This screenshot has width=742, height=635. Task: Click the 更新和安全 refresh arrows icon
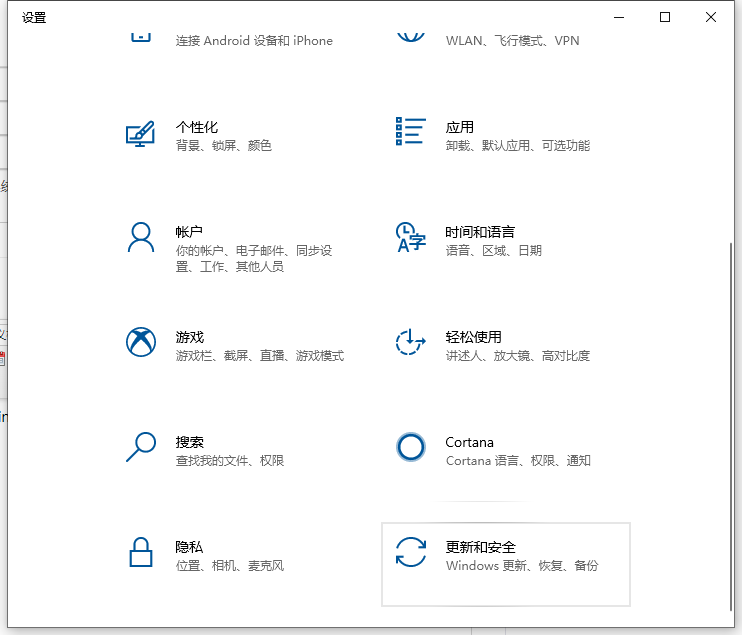tap(411, 552)
